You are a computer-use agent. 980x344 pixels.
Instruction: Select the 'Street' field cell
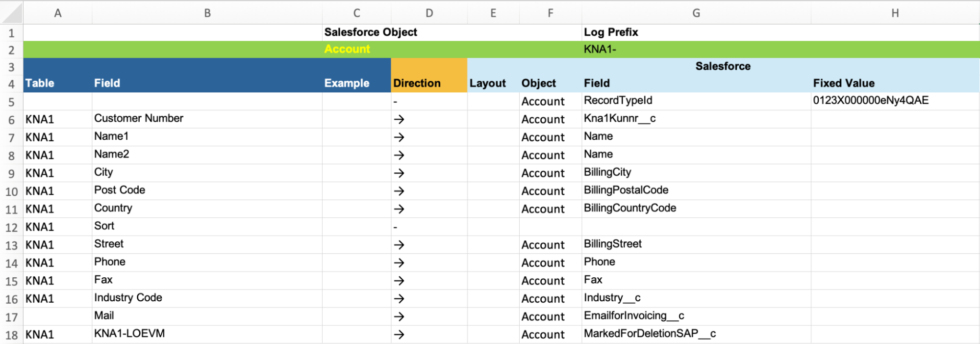pyautogui.click(x=207, y=244)
